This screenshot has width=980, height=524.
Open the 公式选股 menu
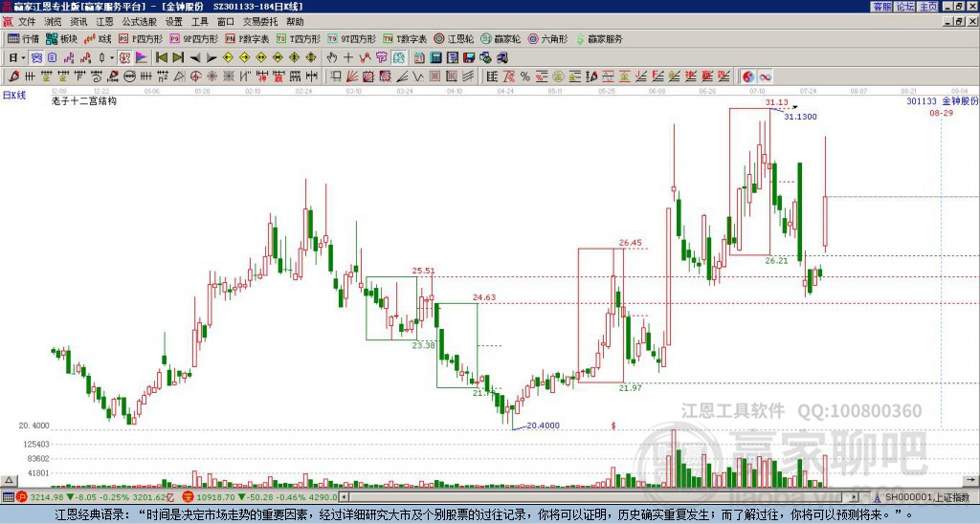pos(140,22)
